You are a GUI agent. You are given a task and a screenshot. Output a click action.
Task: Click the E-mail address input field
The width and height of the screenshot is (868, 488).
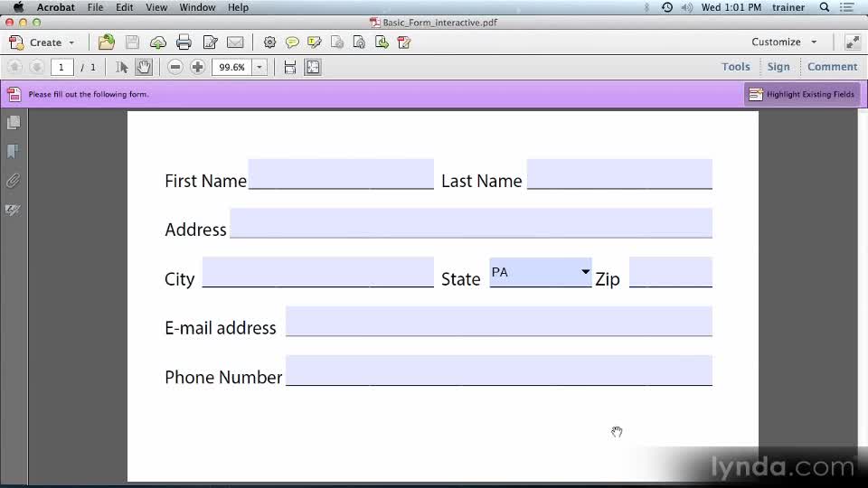(498, 322)
